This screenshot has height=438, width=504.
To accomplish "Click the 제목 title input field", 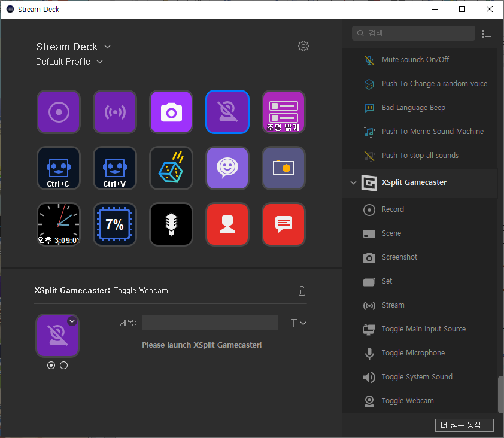I will coord(210,323).
